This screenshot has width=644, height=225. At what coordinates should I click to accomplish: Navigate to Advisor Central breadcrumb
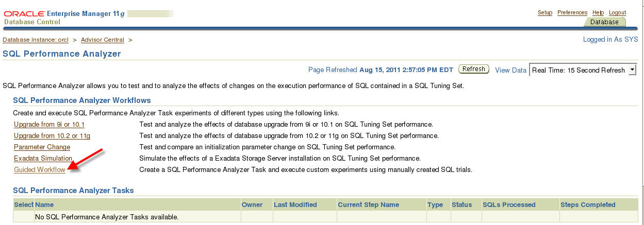[x=103, y=40]
